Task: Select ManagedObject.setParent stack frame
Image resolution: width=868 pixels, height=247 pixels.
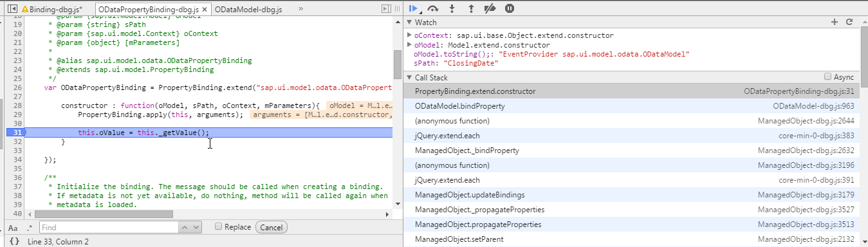Action: 633,239
